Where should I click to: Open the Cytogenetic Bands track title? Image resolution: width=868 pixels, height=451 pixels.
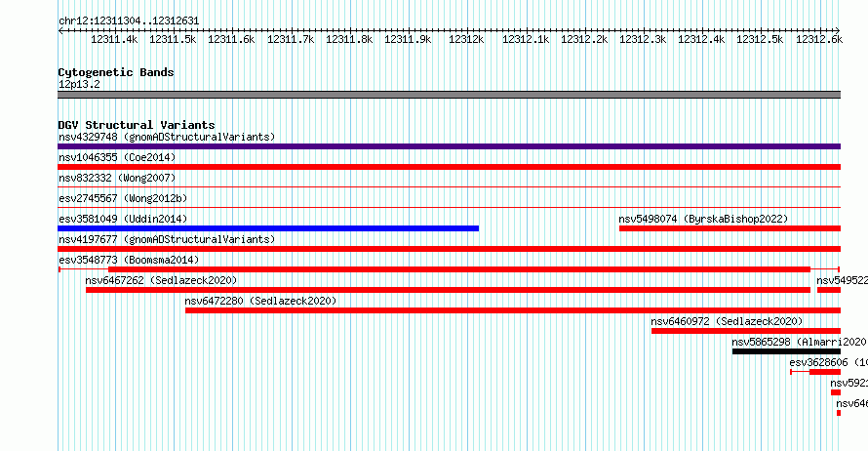tap(116, 72)
